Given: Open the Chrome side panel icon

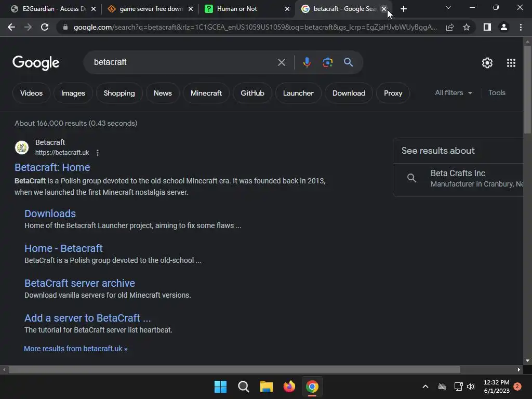Looking at the screenshot, I should tap(487, 27).
